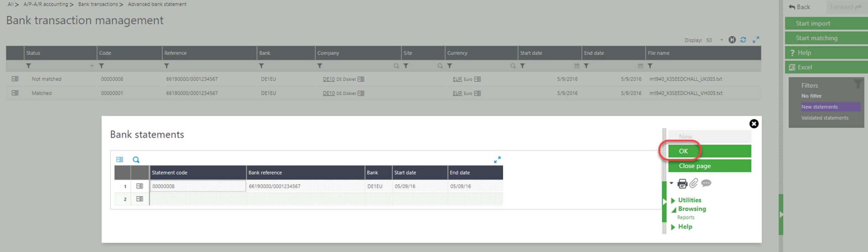Open attachments via the paperclip icon
The height and width of the screenshot is (252, 868).
(694, 183)
